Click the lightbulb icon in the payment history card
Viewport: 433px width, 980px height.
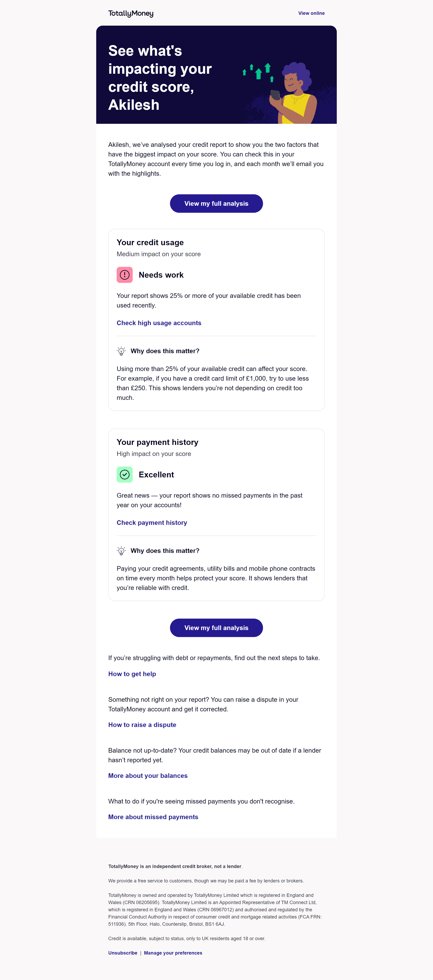[121, 551]
